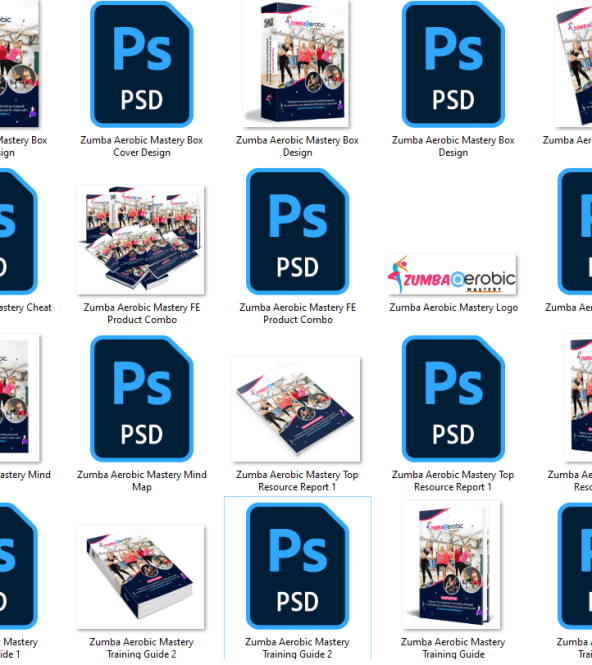The image size is (592, 665).
Task: Select the Box Cover Design PSD file icon
Action: tap(142, 64)
